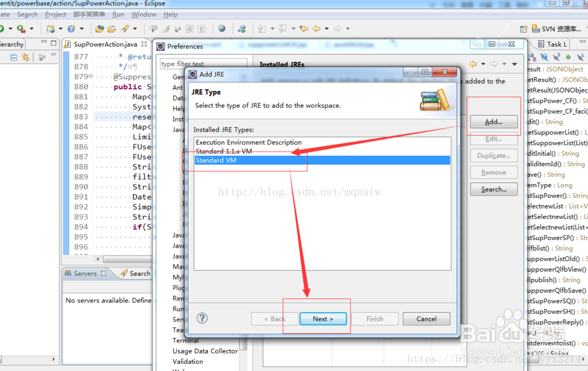Click the Back navigation arrow in main toolbar
The image size is (588, 371).
[317, 28]
